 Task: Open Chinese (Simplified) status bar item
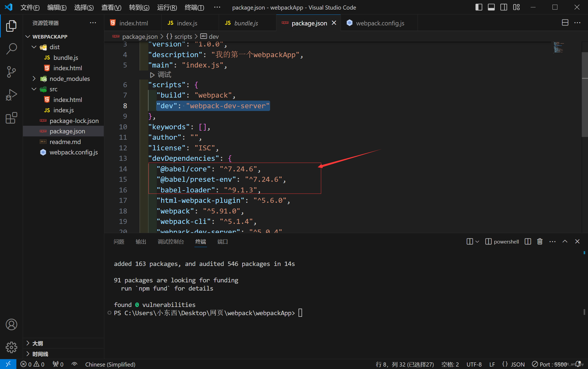110,364
